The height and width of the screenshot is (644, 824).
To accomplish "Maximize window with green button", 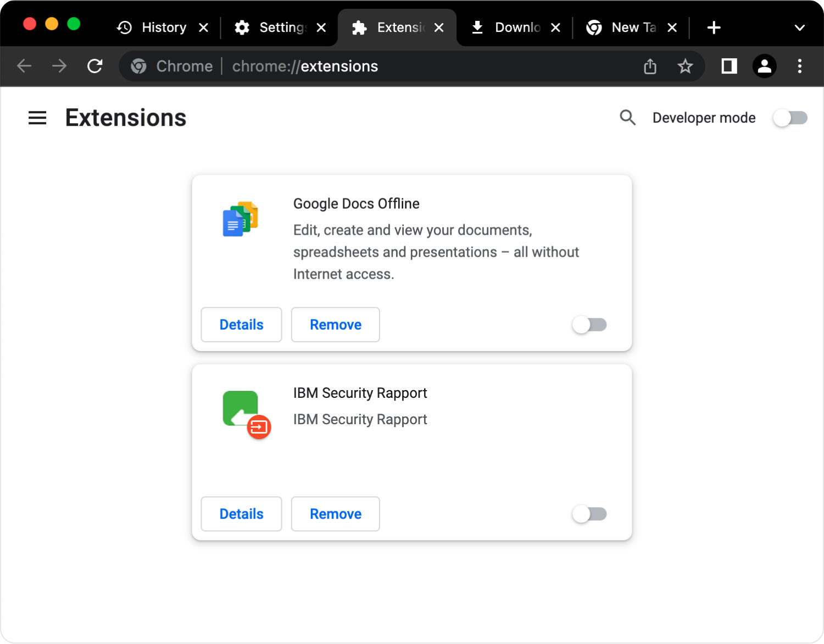I will [x=74, y=24].
